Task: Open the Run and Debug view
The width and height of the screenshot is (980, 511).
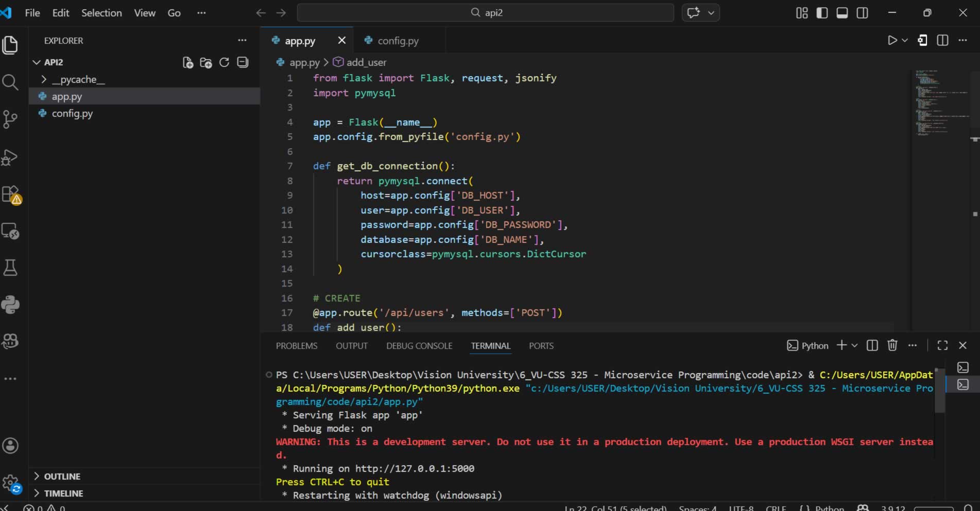Action: tap(10, 157)
